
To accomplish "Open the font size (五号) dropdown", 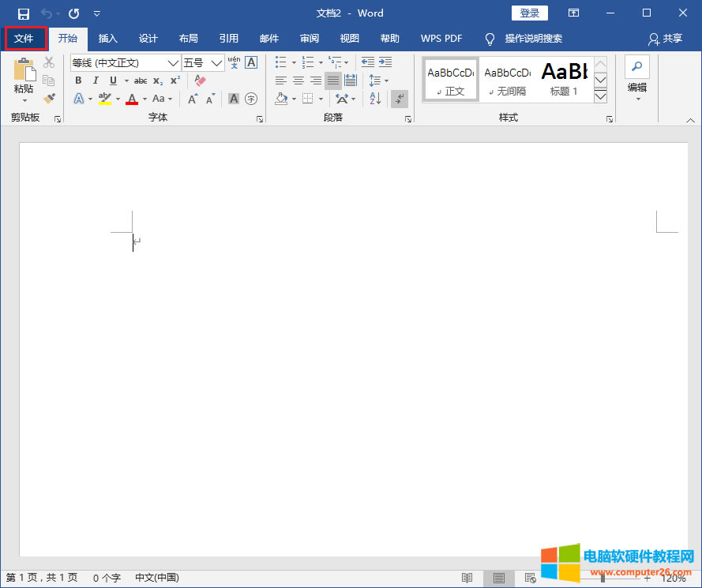I will [x=217, y=63].
